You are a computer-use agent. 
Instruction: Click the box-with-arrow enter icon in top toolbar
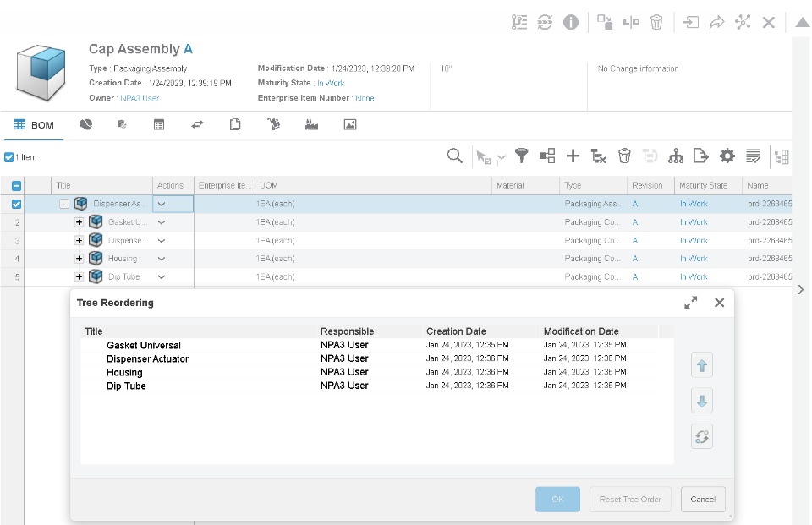tap(691, 22)
